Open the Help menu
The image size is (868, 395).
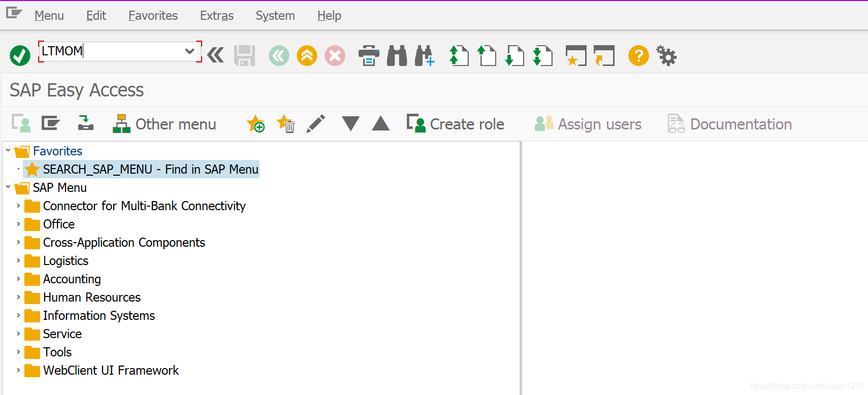tap(329, 16)
